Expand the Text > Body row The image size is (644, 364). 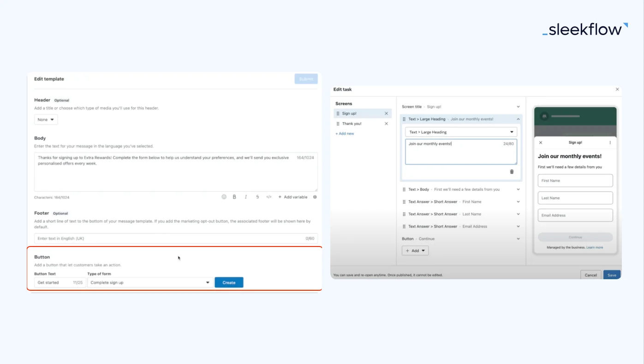click(x=518, y=189)
